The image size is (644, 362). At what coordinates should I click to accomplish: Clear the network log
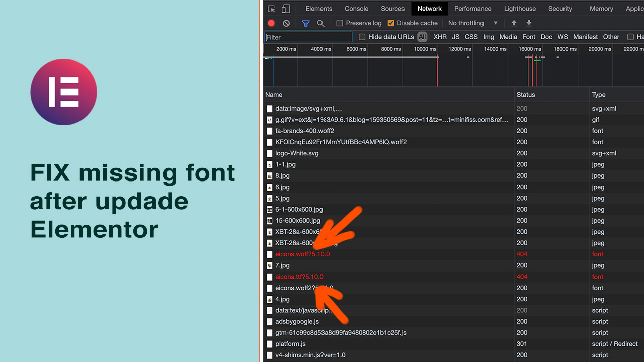pyautogui.click(x=286, y=23)
